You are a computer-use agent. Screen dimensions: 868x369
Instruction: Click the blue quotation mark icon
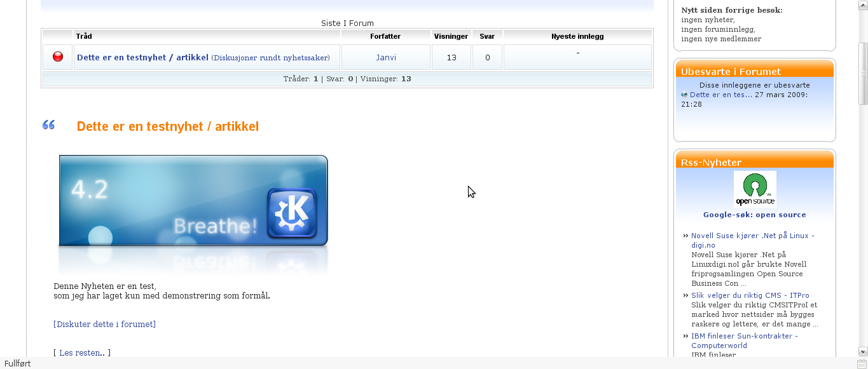pos(48,125)
